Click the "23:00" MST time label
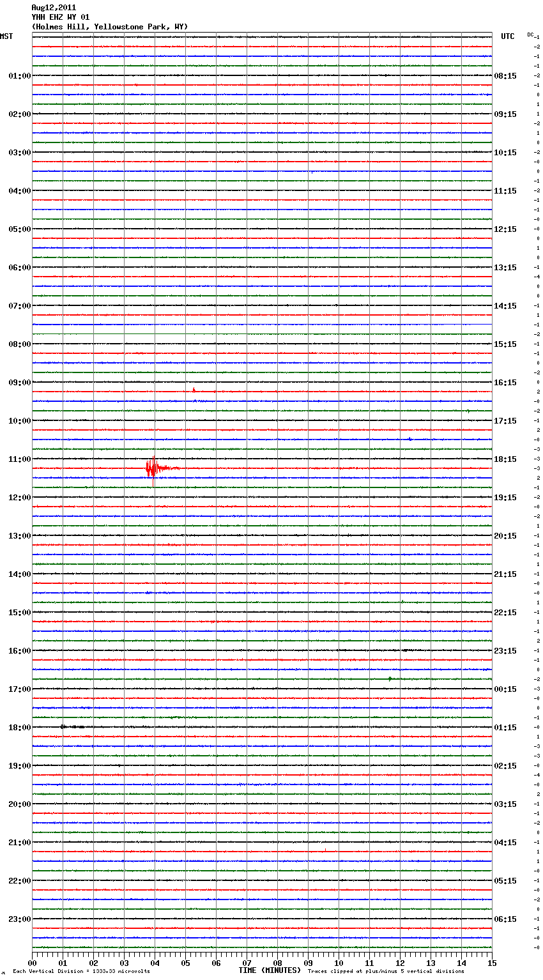 point(19,919)
